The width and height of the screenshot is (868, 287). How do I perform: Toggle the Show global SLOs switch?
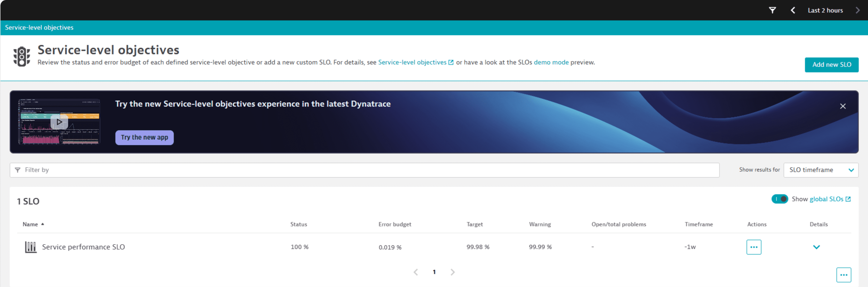tap(780, 199)
